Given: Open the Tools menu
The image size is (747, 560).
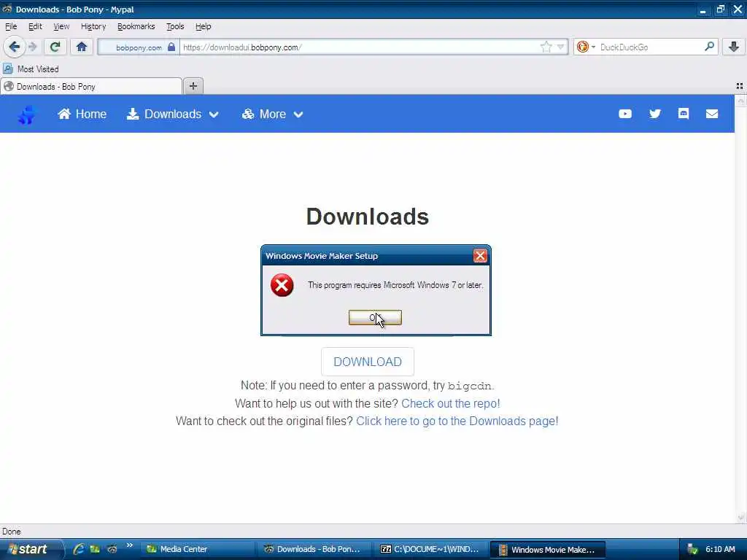Looking at the screenshot, I should 175,27.
